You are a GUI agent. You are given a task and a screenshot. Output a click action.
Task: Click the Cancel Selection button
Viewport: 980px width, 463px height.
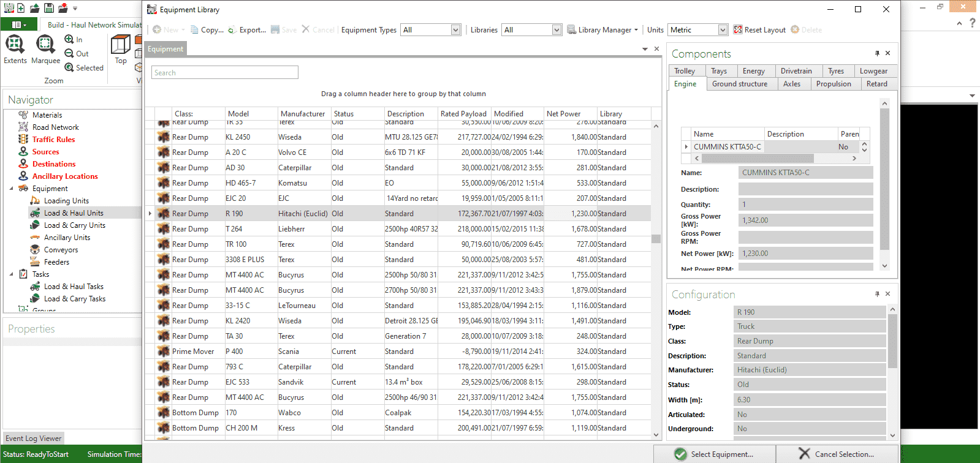pos(837,454)
